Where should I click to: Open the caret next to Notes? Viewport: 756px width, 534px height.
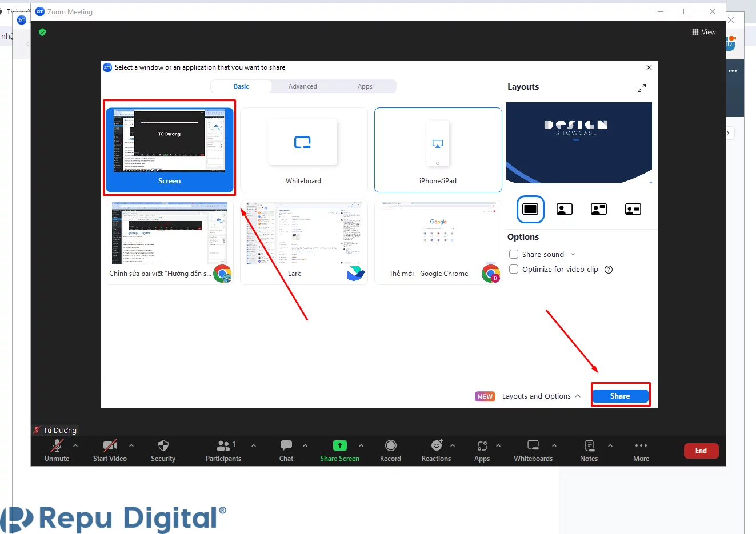tap(610, 445)
